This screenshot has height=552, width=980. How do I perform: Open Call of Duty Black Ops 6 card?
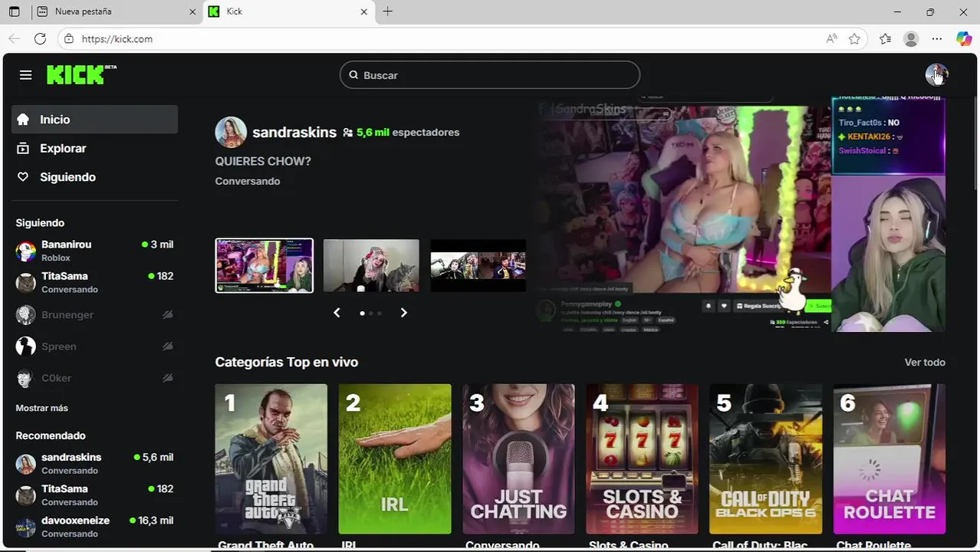pos(765,458)
